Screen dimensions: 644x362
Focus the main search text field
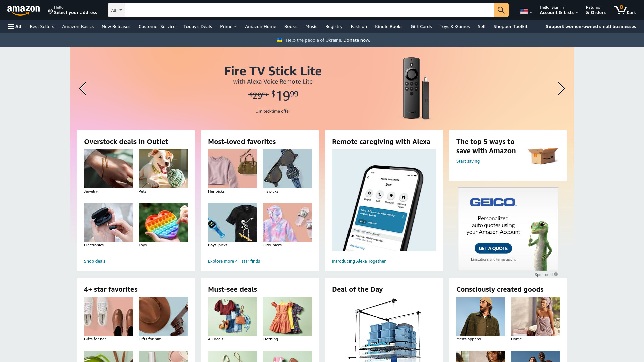tap(309, 10)
